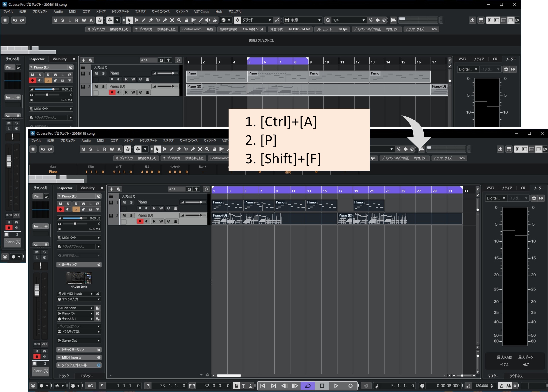Click the Add Track plus icon in front window
Screen dimensions: 548x392
point(111,189)
